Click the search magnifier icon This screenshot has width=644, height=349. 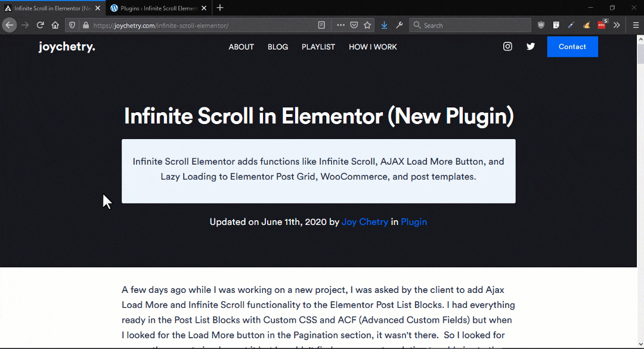(x=417, y=25)
